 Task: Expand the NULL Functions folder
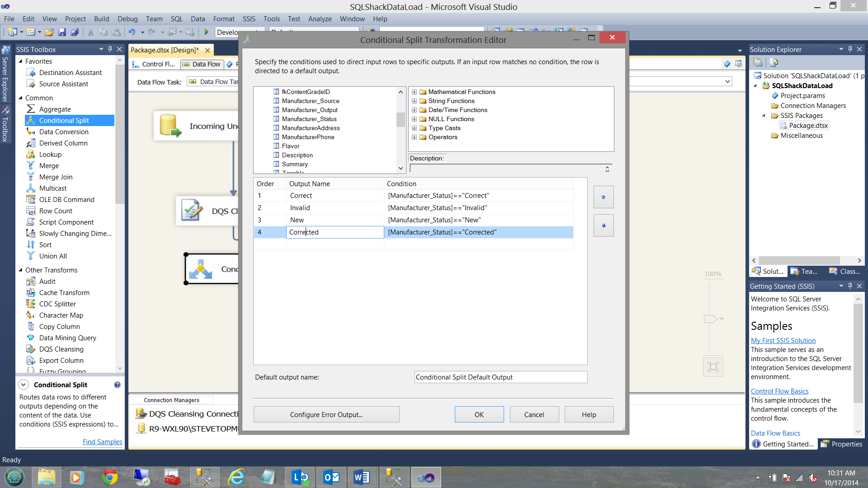[414, 119]
